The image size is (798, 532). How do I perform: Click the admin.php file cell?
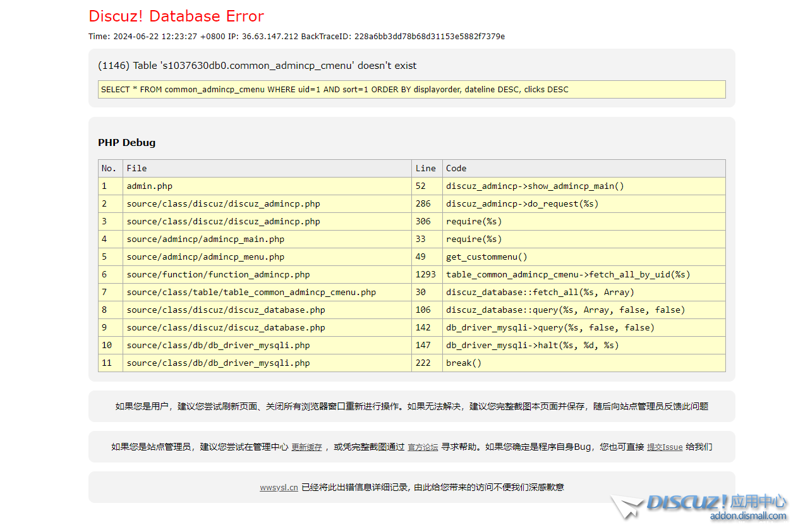coord(150,186)
